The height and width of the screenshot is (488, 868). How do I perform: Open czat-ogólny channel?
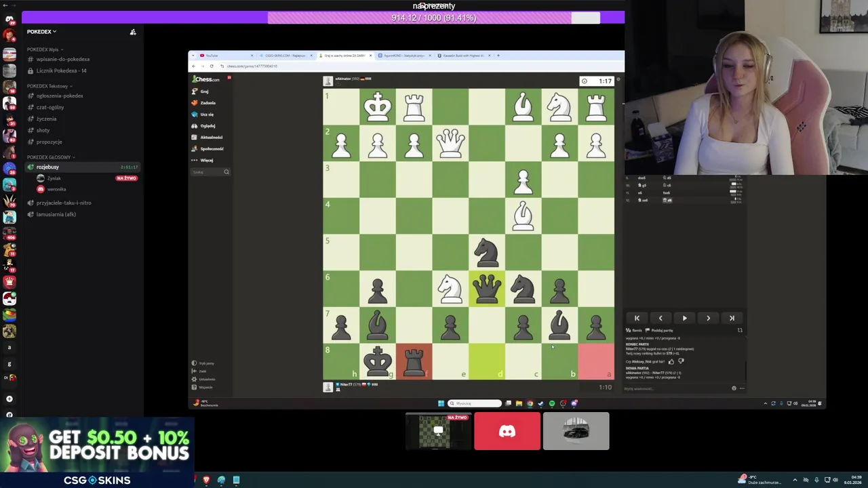pyautogui.click(x=50, y=107)
